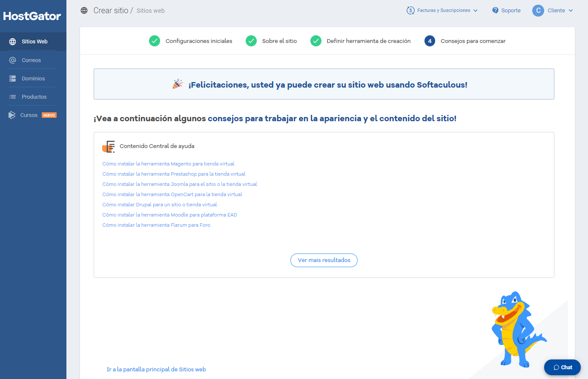Expand the Facturas y Suscripciones dropdown arrow
The image size is (588, 379).
[x=476, y=11]
